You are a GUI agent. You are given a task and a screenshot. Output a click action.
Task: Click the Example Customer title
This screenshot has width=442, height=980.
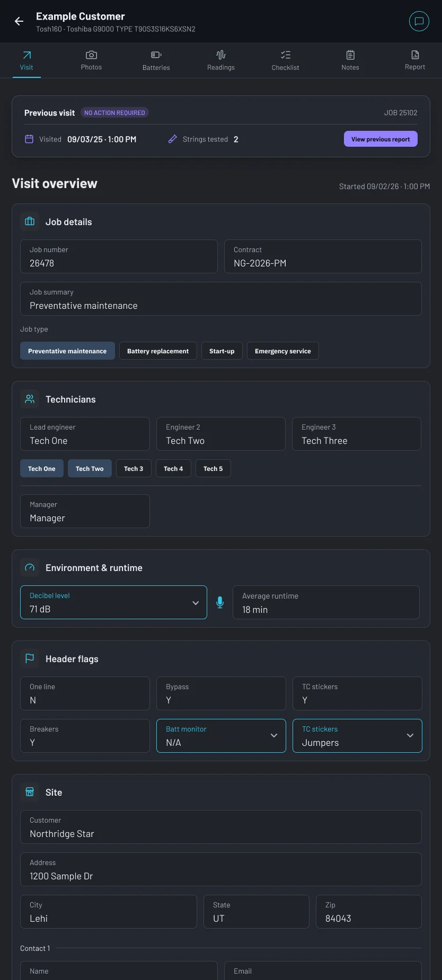point(81,16)
